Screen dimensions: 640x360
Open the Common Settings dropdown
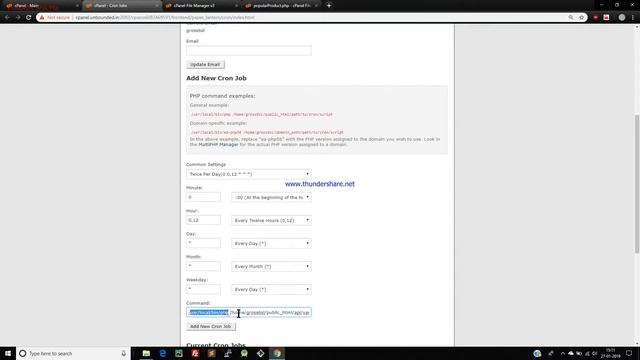tap(249, 174)
